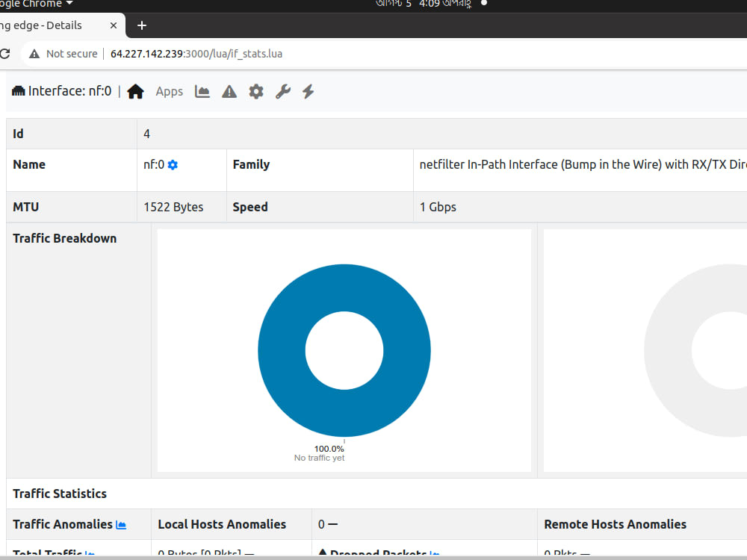Reload the page

click(x=4, y=53)
